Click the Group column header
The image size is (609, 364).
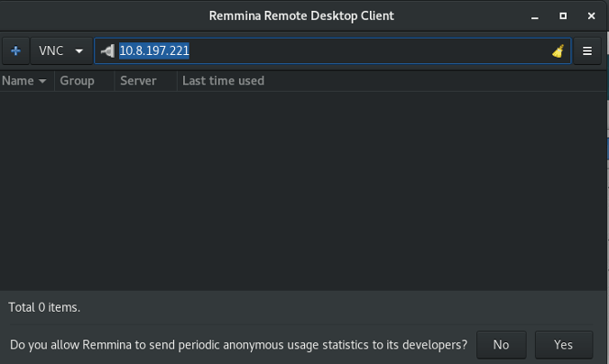pos(78,81)
